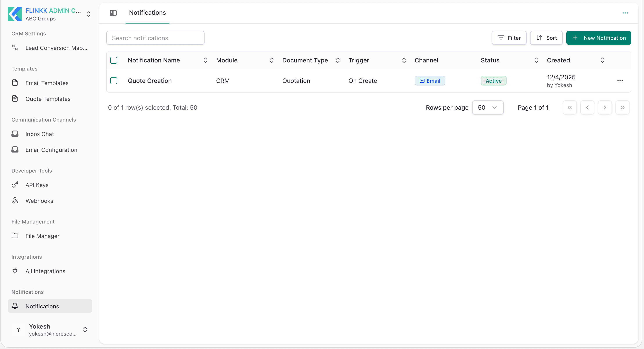View All Integrations

click(50, 271)
